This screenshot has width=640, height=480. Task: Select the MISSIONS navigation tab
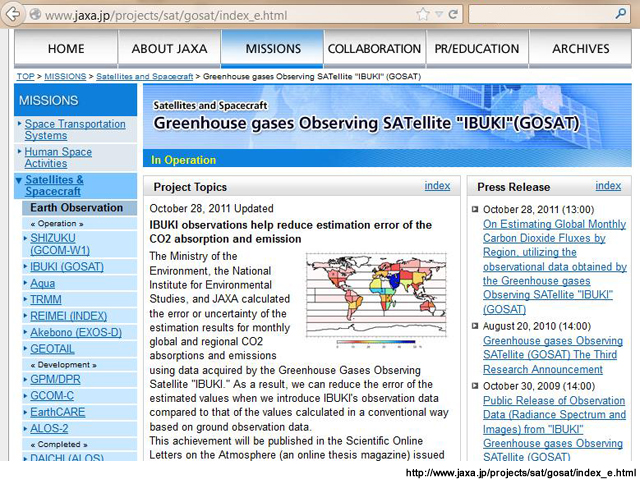[x=273, y=48]
